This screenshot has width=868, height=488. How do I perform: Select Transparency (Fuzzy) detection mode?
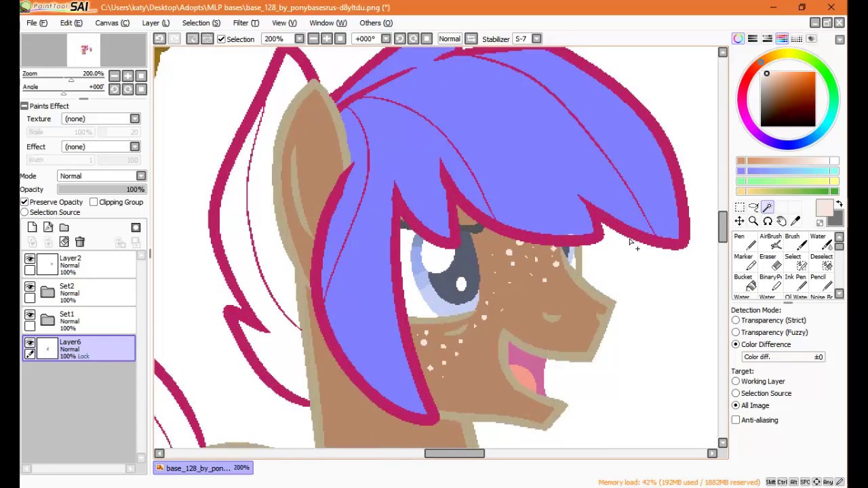tap(736, 332)
